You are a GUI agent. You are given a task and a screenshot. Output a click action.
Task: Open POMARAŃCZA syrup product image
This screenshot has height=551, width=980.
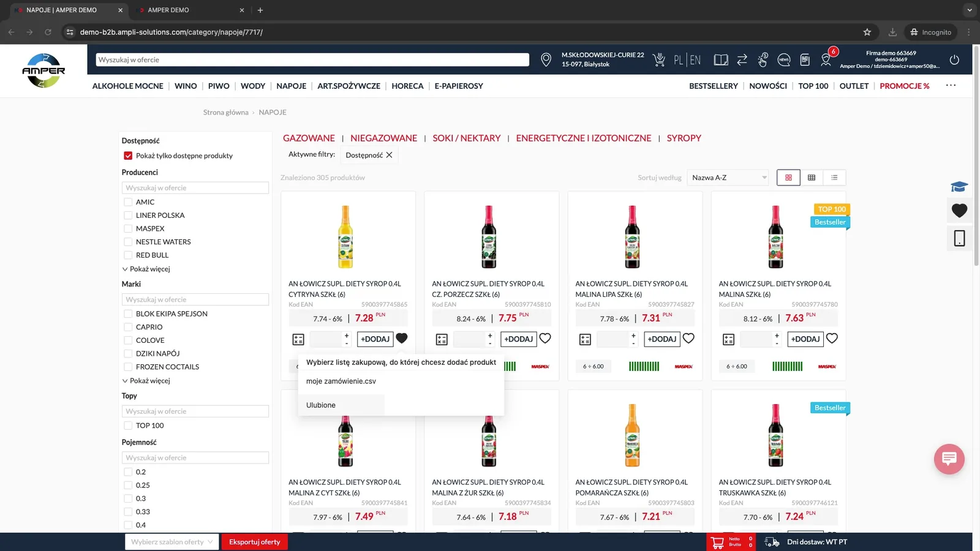point(632,435)
